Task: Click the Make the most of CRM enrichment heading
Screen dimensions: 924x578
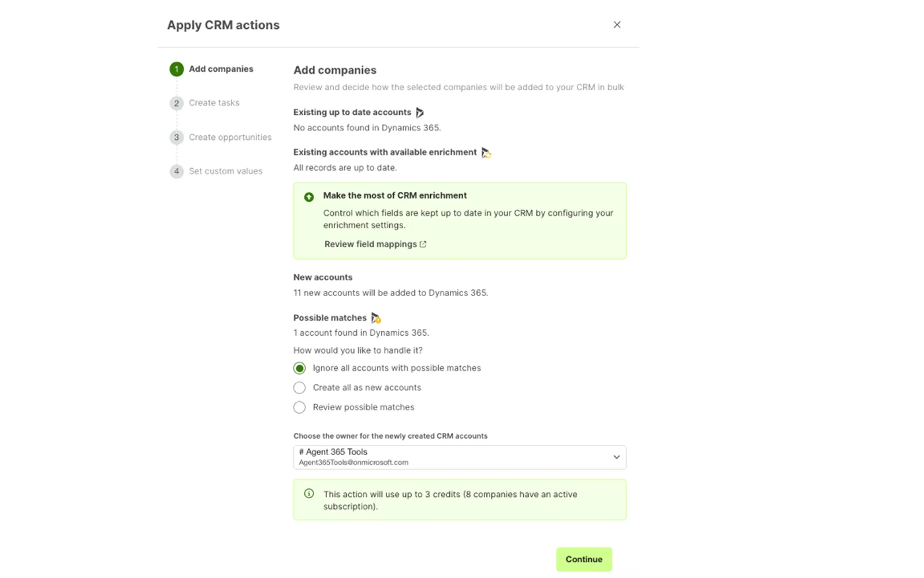Action: pyautogui.click(x=395, y=195)
